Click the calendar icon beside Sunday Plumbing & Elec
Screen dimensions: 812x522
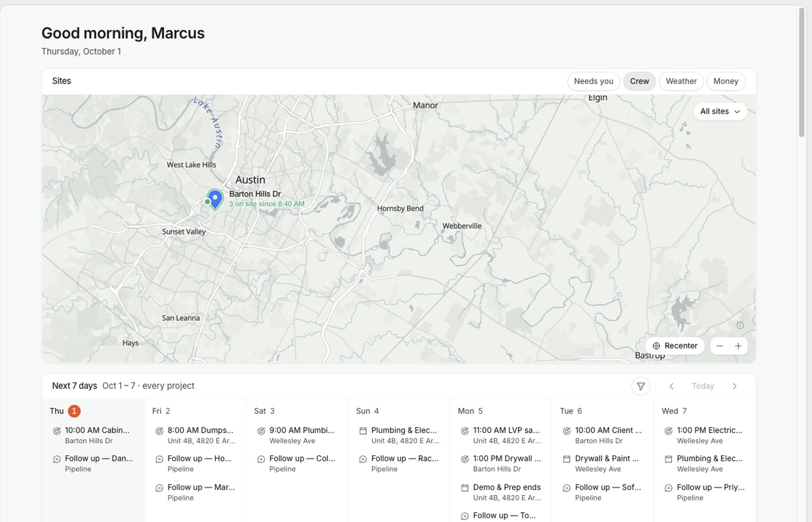pos(363,431)
